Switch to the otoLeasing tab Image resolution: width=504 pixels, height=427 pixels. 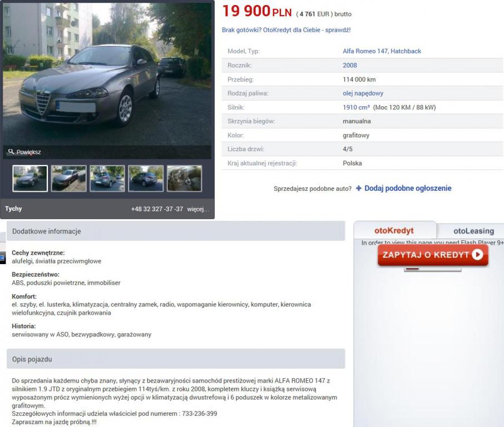click(x=473, y=231)
